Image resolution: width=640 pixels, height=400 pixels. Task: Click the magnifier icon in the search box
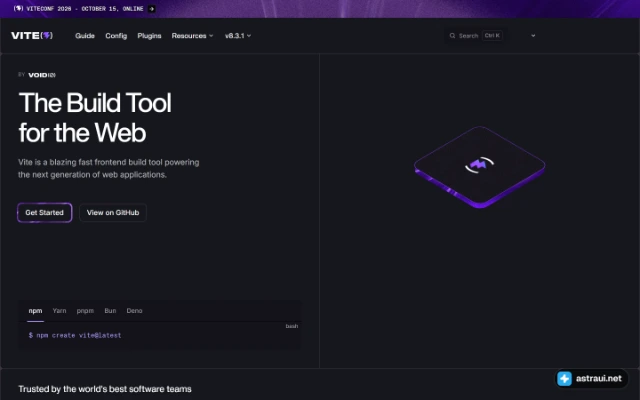452,36
